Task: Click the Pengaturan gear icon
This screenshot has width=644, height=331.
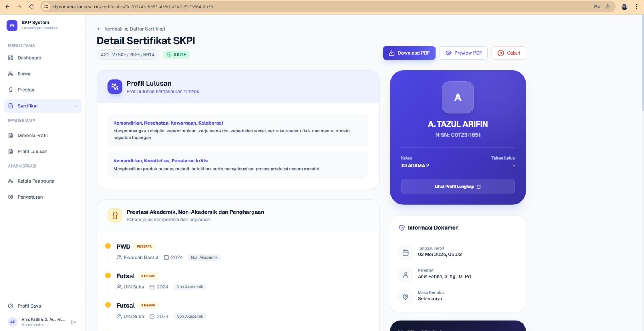Action: [11, 197]
